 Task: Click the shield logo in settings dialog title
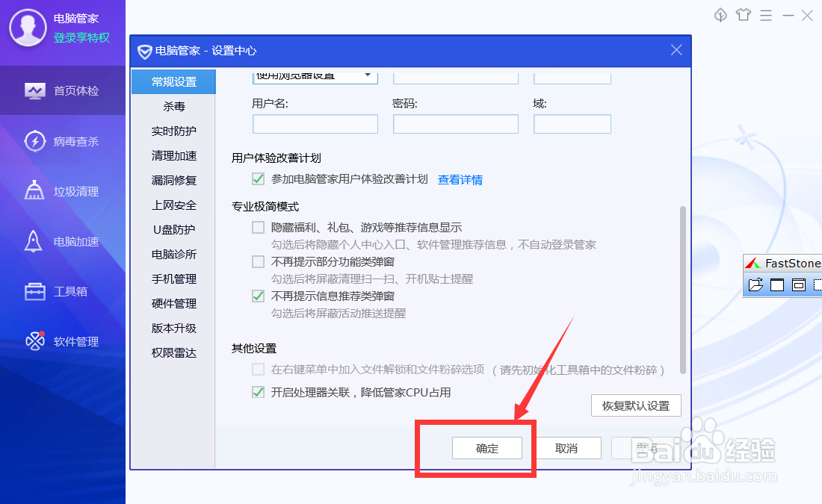click(145, 52)
